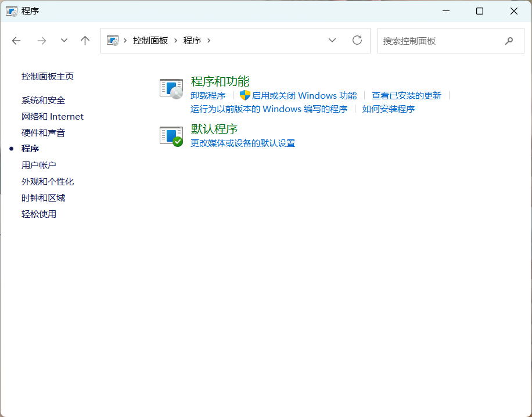This screenshot has width=532, height=417.
Task: Open the 程序和功能 heading
Action: click(x=220, y=81)
